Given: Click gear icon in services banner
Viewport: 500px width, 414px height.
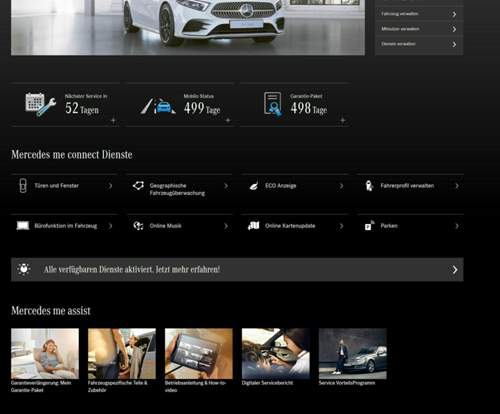Looking at the screenshot, I should coord(24,269).
